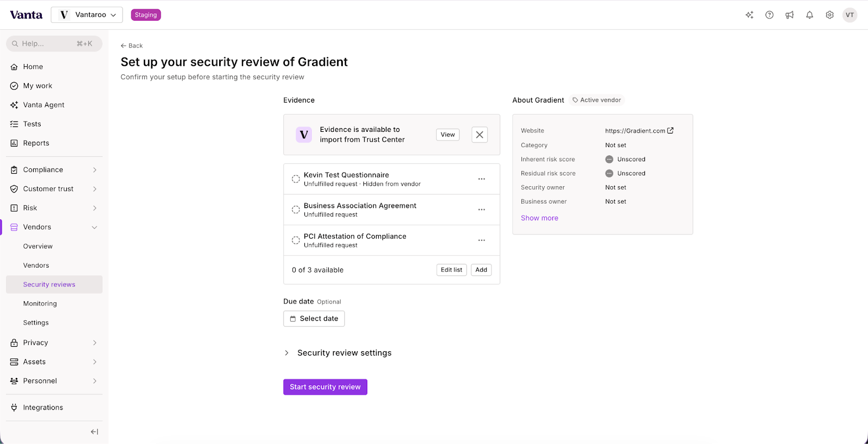Open more options for PCI Attestation of Compliance
868x444 pixels.
point(481,240)
